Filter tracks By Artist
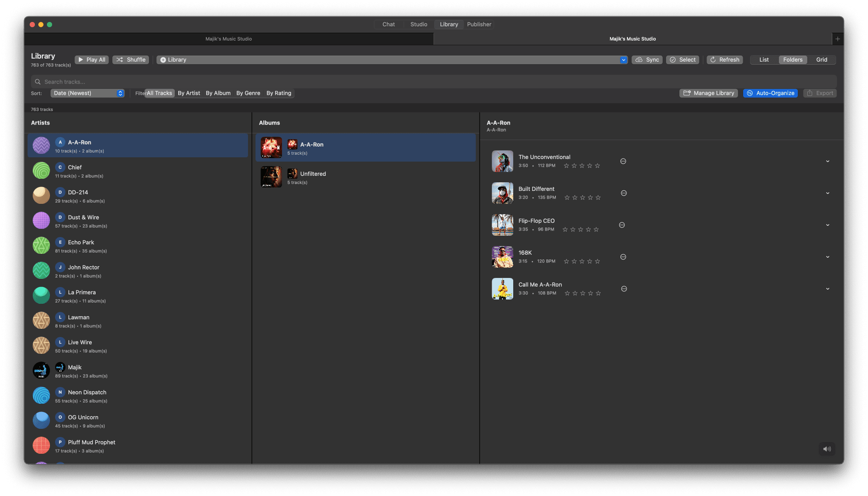 189,93
